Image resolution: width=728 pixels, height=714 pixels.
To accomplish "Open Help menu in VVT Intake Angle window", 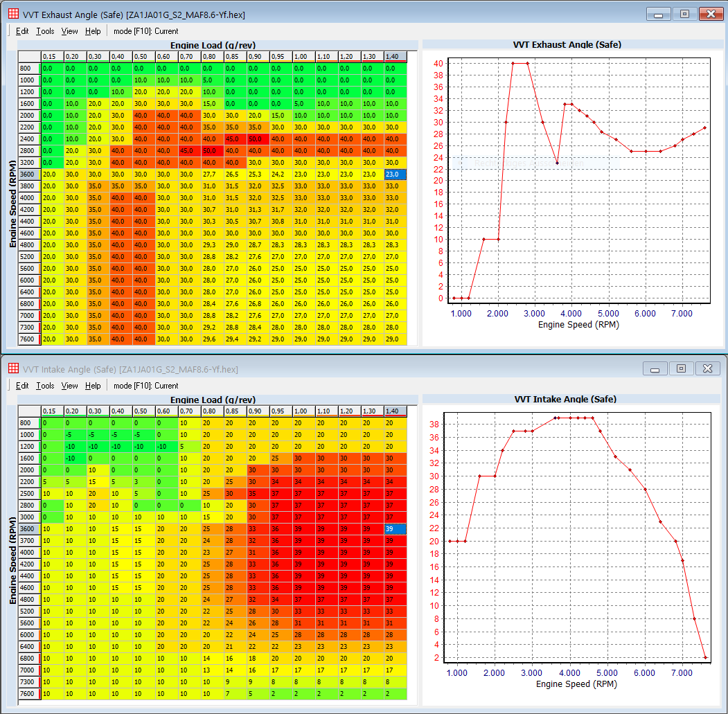I will tap(93, 386).
